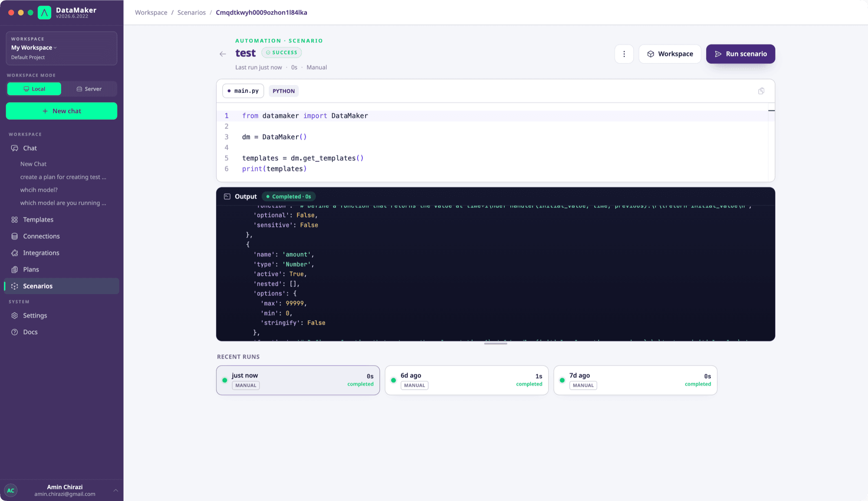Click the breadcrumb scenario ID text
Image resolution: width=868 pixels, height=501 pixels.
[x=261, y=13]
